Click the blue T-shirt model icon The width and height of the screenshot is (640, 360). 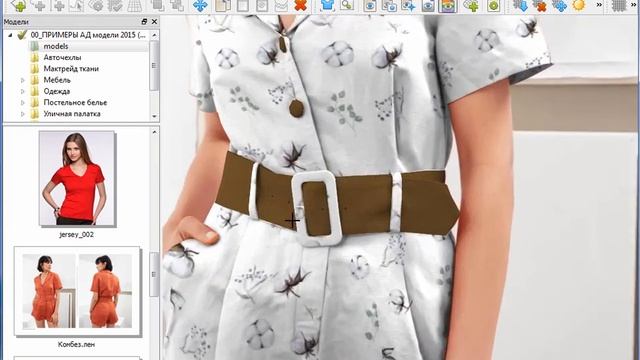pyautogui.click(x=327, y=5)
